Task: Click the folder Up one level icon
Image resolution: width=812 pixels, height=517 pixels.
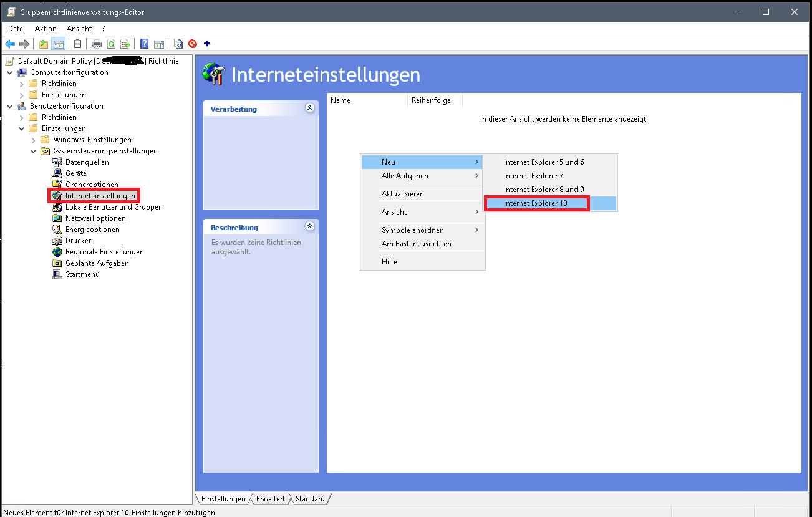Action: (x=44, y=44)
